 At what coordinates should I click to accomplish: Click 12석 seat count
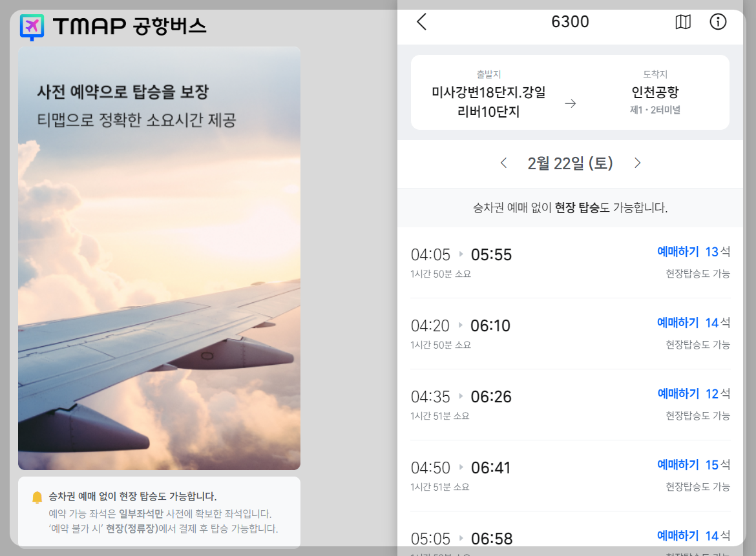(718, 394)
